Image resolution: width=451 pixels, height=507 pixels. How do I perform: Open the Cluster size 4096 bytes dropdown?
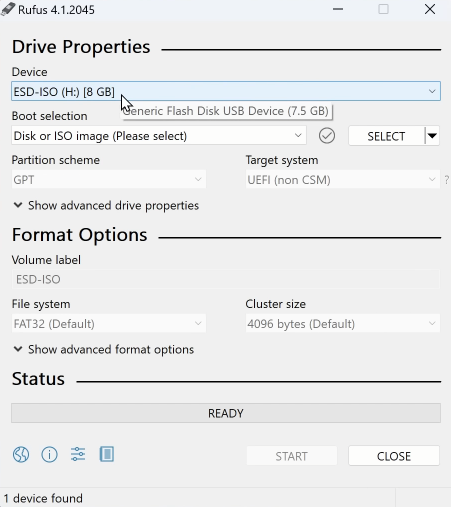(x=343, y=323)
